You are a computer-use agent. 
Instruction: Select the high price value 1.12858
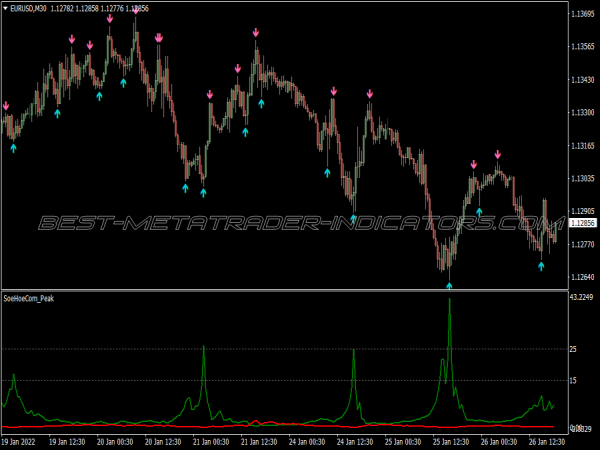(87, 8)
